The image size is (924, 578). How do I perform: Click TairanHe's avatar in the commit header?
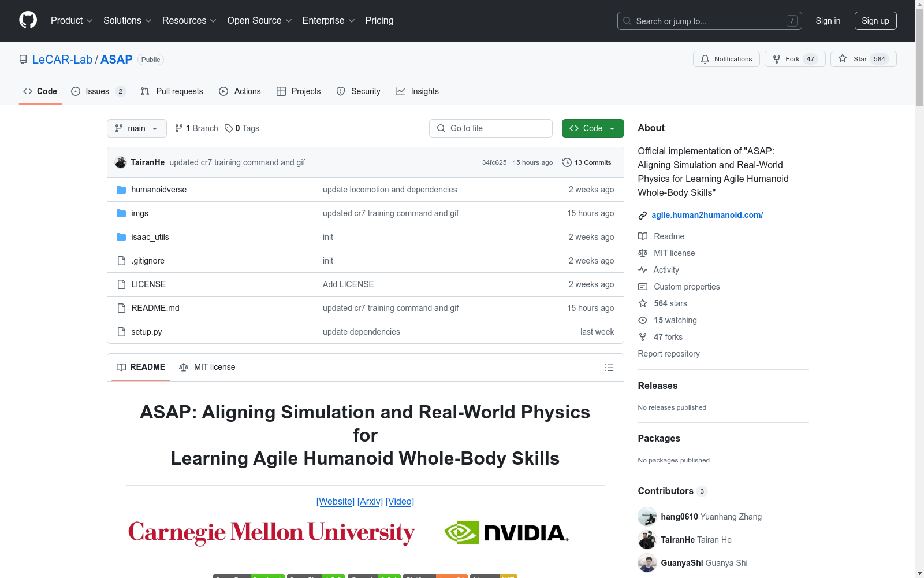click(x=121, y=162)
